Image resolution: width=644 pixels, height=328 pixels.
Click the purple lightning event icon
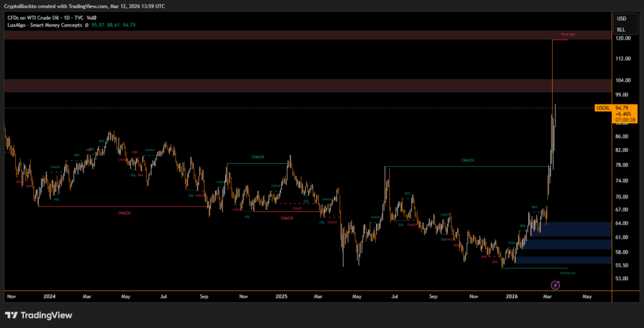point(556,285)
